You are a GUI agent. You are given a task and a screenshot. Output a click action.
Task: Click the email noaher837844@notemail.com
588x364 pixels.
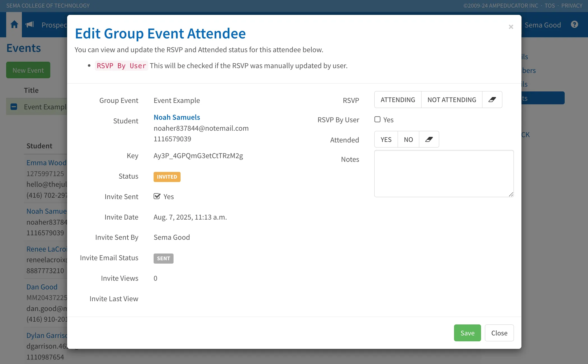click(x=201, y=128)
